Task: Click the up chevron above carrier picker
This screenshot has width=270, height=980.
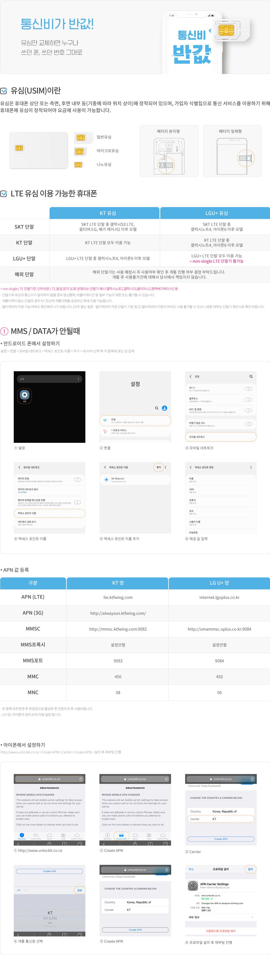Action: click(x=19, y=890)
